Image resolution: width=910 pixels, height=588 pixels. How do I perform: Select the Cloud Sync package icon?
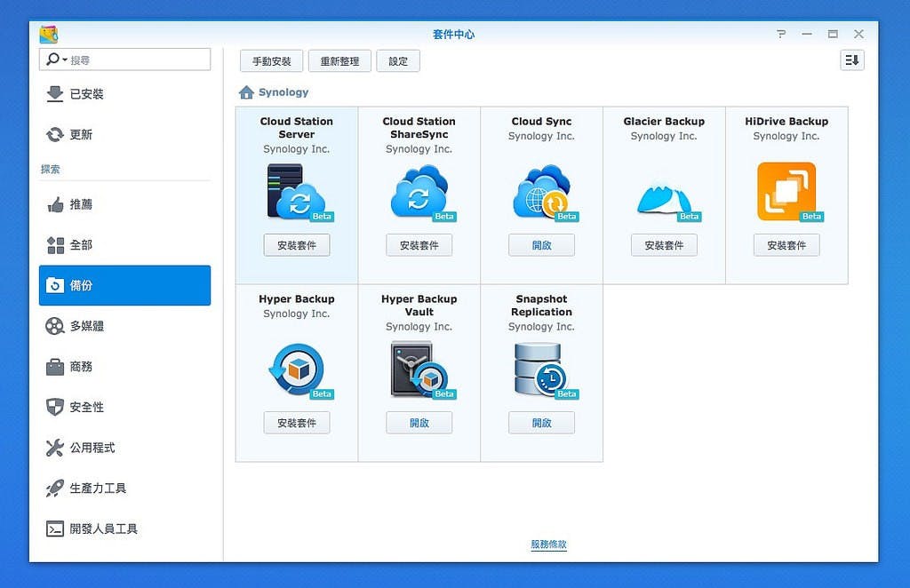(546, 192)
